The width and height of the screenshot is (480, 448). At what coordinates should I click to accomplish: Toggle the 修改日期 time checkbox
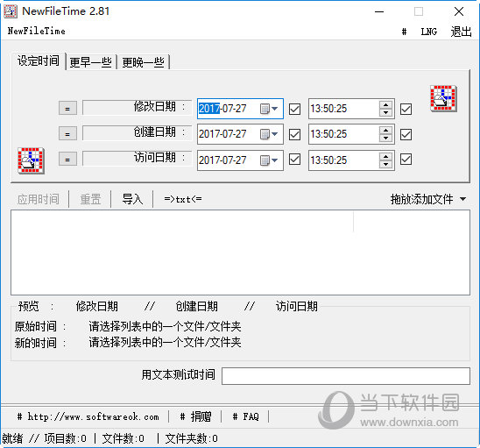click(406, 109)
